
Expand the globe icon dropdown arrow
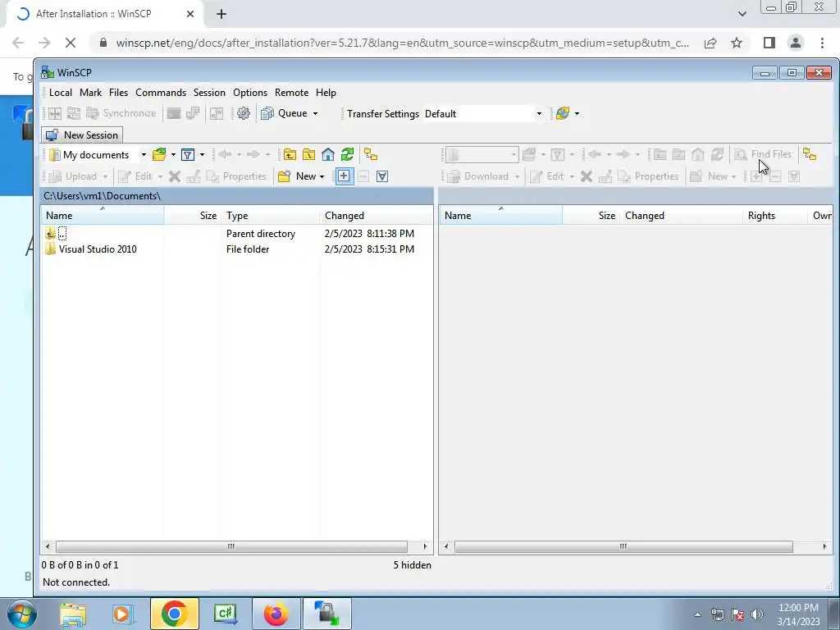point(577,113)
